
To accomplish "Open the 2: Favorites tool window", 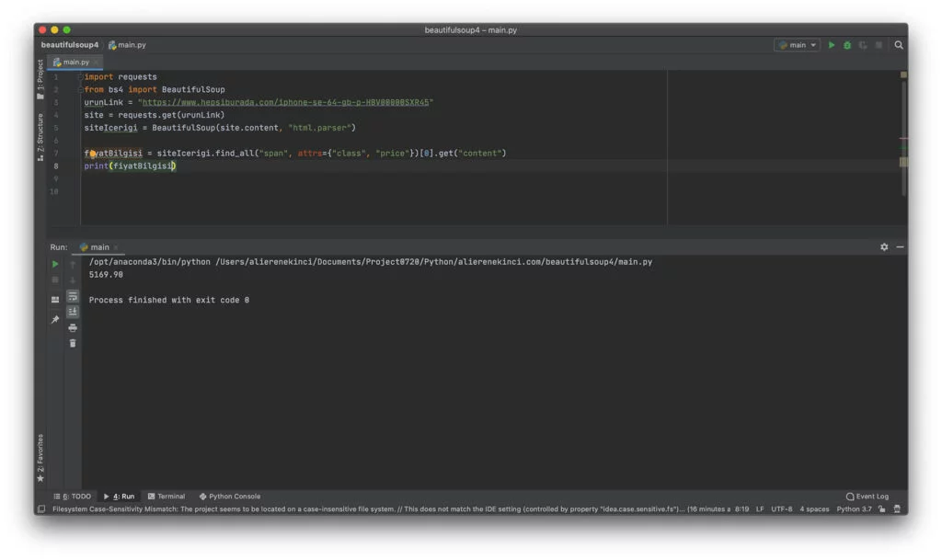I will pyautogui.click(x=40, y=458).
